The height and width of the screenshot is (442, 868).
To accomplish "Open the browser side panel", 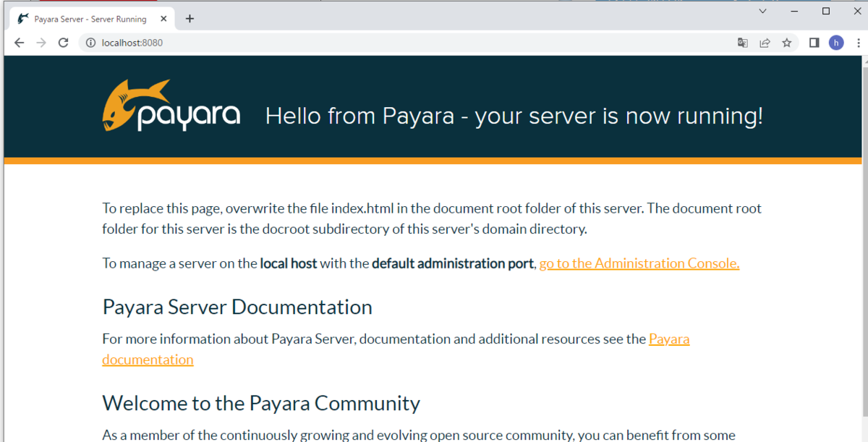I will coord(814,43).
